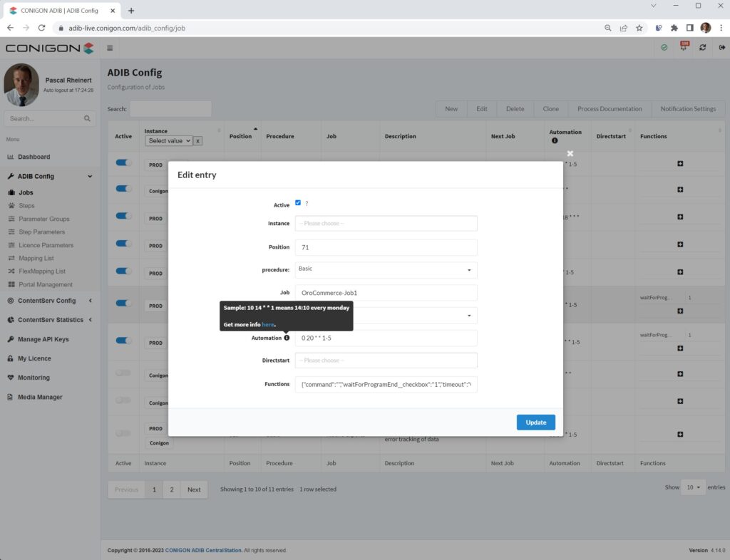Image resolution: width=730 pixels, height=560 pixels.
Task: Click the Automation info icon in dialog
Action: (287, 338)
